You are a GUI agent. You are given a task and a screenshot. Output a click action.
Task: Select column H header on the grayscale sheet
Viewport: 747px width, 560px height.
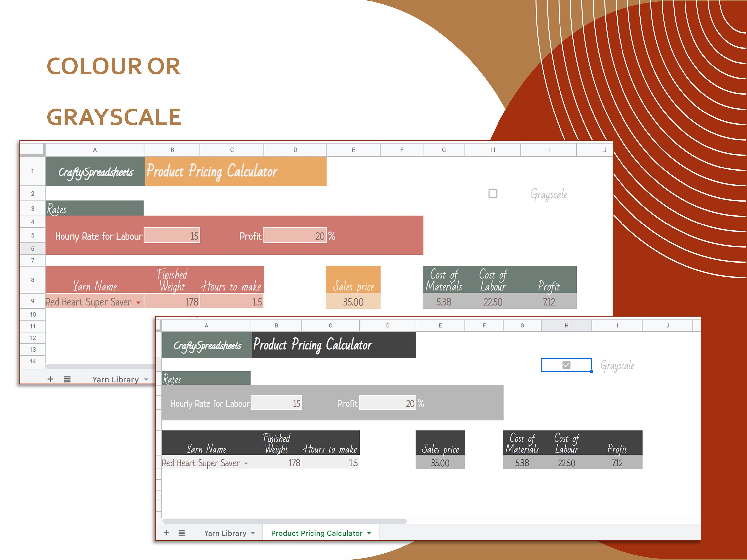pos(566,325)
